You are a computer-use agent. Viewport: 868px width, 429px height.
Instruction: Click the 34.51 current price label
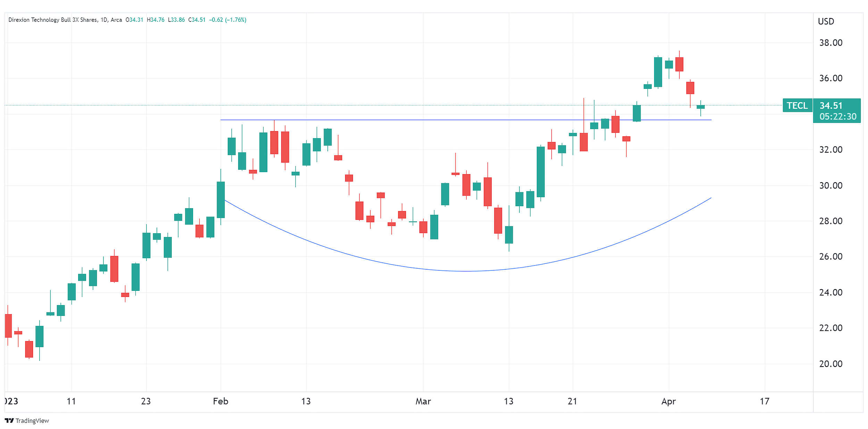pos(831,106)
